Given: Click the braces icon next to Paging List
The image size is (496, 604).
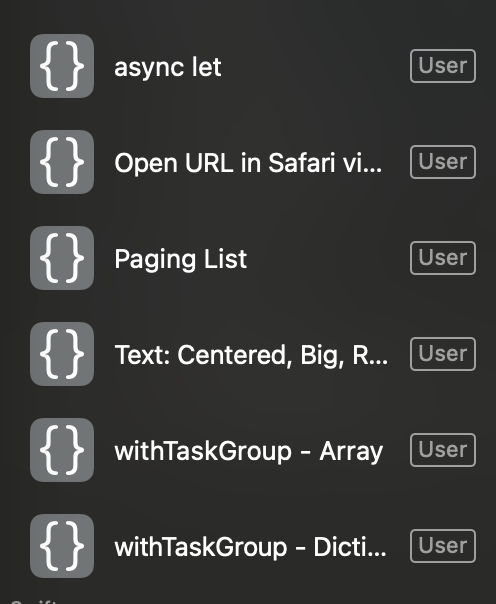Looking at the screenshot, I should 62,258.
